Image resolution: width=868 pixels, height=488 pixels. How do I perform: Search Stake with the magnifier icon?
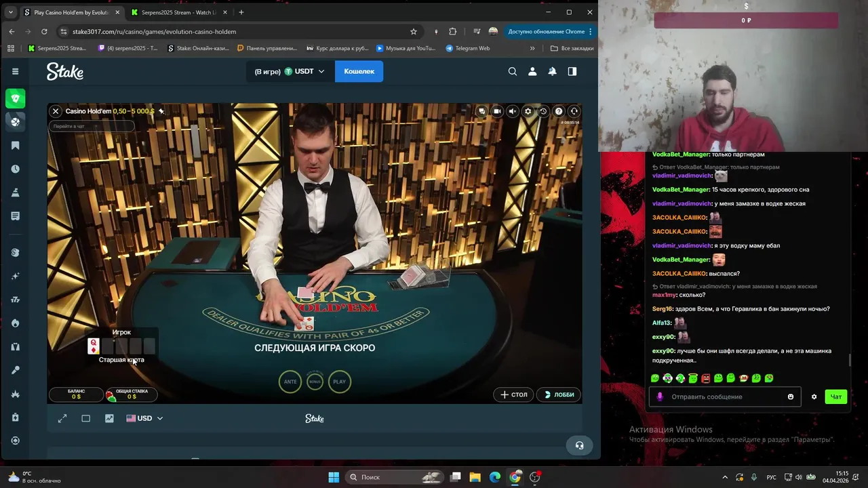pyautogui.click(x=513, y=71)
